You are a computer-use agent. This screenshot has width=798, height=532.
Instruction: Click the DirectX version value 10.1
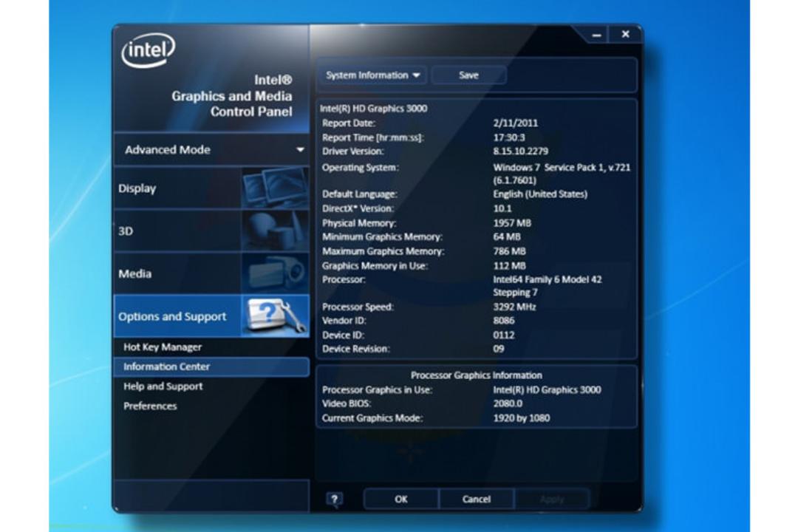502,208
